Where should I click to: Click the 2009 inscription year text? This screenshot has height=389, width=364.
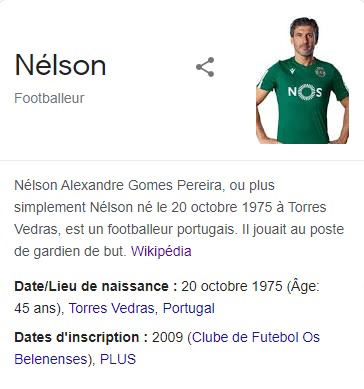pyautogui.click(x=168, y=337)
